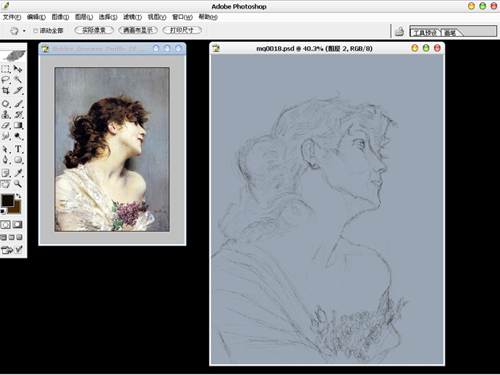The width and height of the screenshot is (500, 375).
Task: Open the 帮助(H) menu
Action: pos(208,17)
